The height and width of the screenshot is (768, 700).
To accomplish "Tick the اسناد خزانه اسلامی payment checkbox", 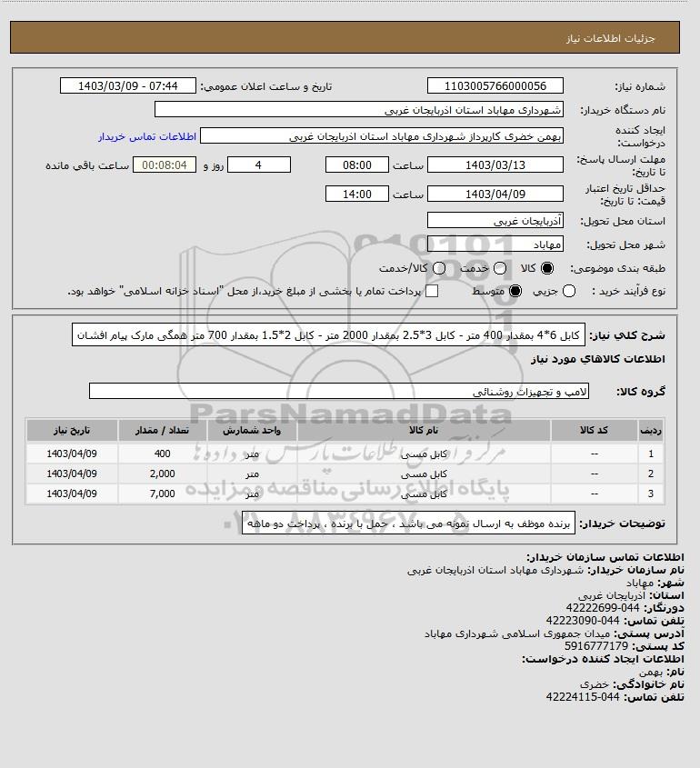I will pos(432,292).
